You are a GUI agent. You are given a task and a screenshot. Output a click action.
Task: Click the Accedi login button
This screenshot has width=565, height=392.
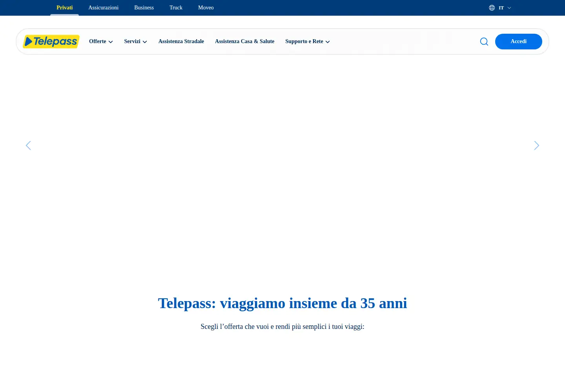click(x=519, y=42)
